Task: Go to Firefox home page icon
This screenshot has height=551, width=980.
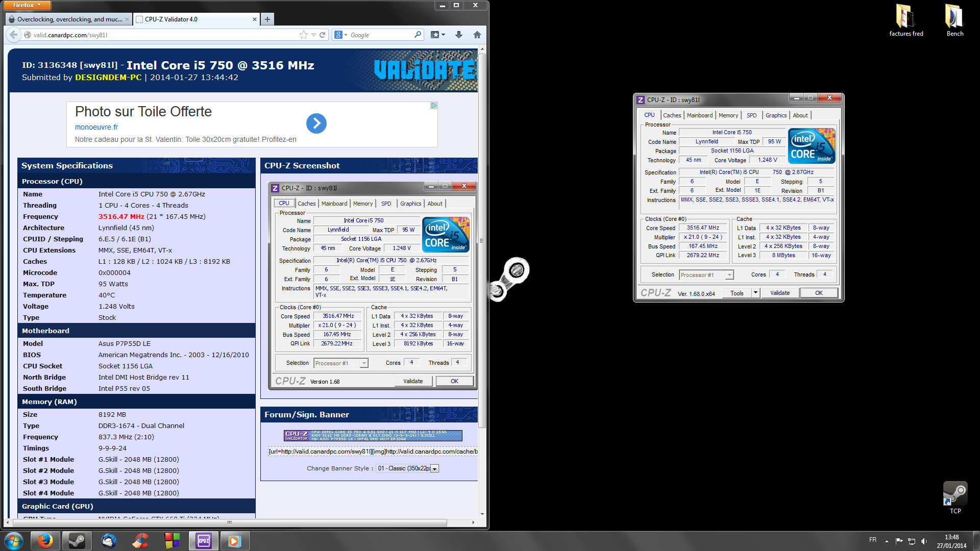Action: (477, 35)
